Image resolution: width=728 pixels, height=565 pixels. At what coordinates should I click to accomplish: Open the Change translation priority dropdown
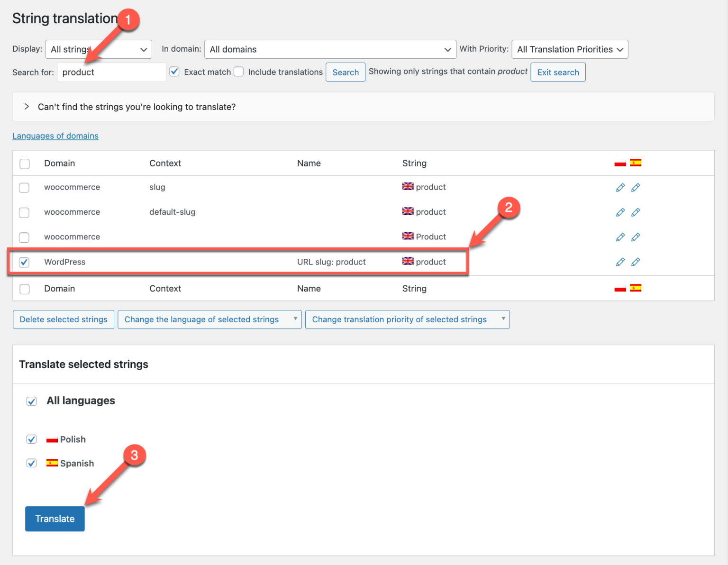point(407,319)
